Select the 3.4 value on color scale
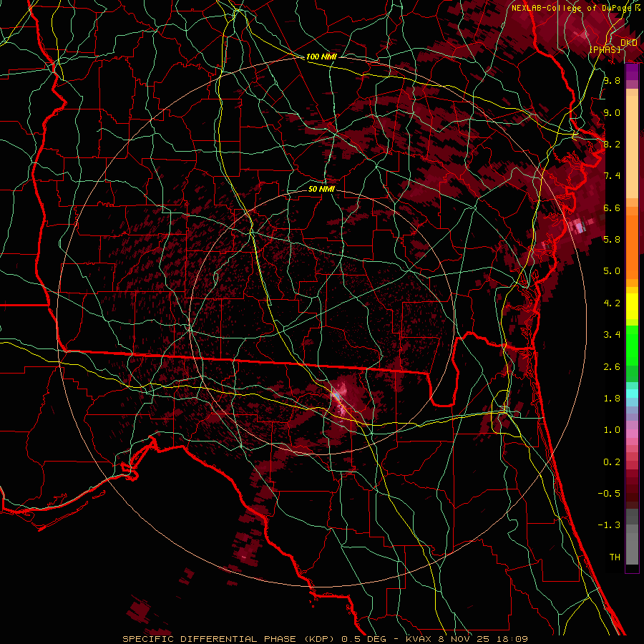The height and width of the screenshot is (644, 644). (x=612, y=335)
